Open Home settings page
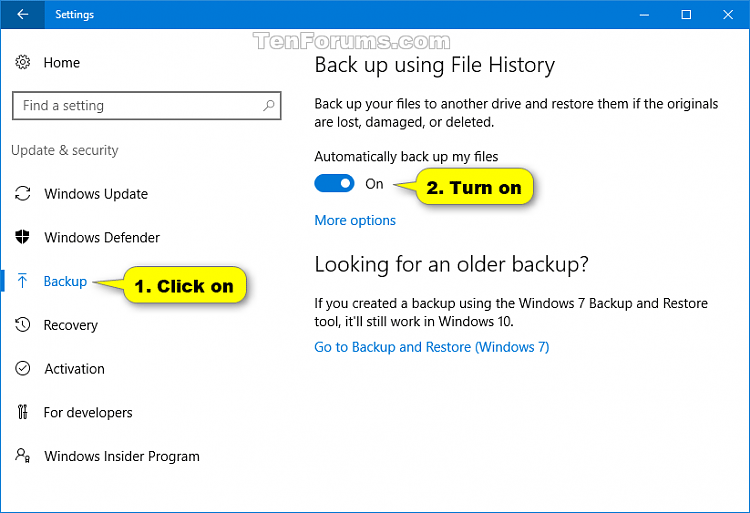 coord(62,63)
